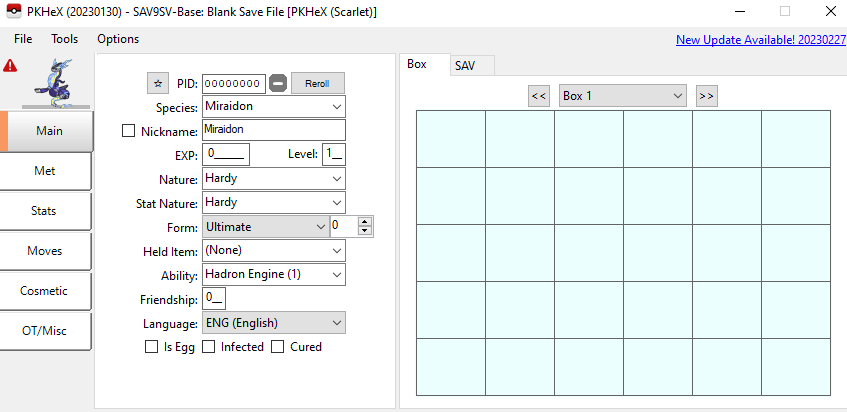Image resolution: width=847 pixels, height=412 pixels.
Task: Go to previous box with << button
Action: click(x=539, y=96)
